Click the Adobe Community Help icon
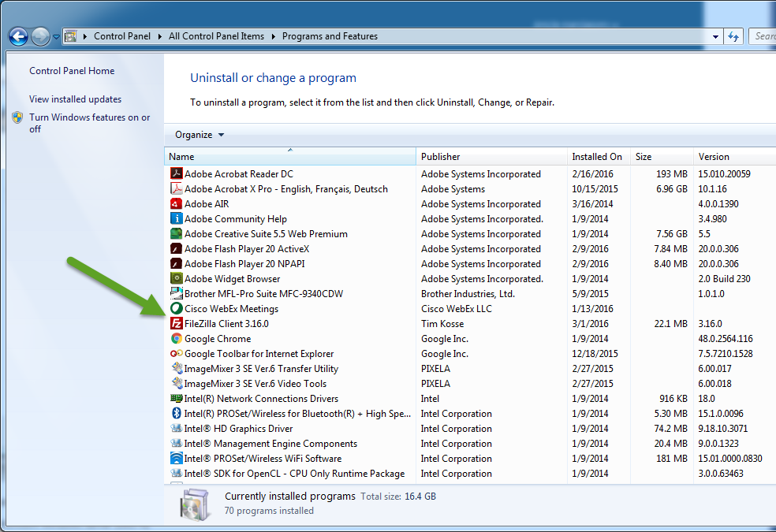Screen dimensions: 776x532 [x=176, y=218]
